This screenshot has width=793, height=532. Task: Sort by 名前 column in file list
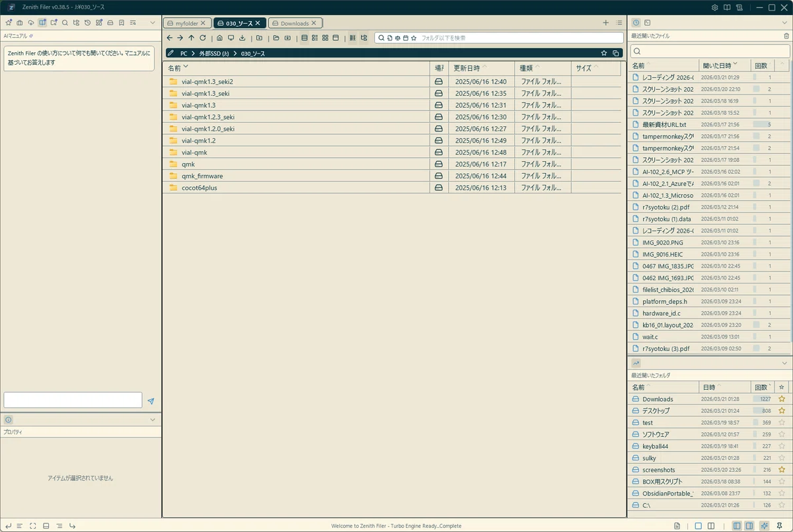pos(296,67)
